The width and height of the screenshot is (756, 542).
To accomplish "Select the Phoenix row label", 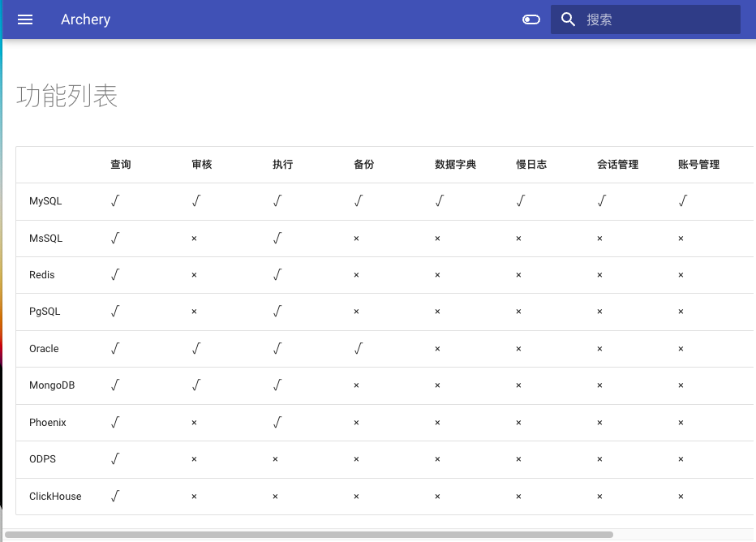I will [47, 423].
